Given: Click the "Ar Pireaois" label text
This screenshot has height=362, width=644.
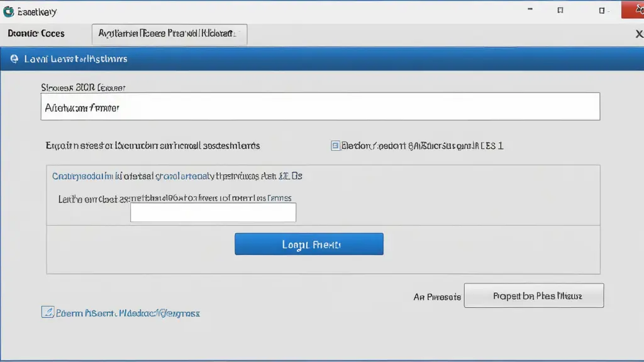Looking at the screenshot, I should click(437, 297).
